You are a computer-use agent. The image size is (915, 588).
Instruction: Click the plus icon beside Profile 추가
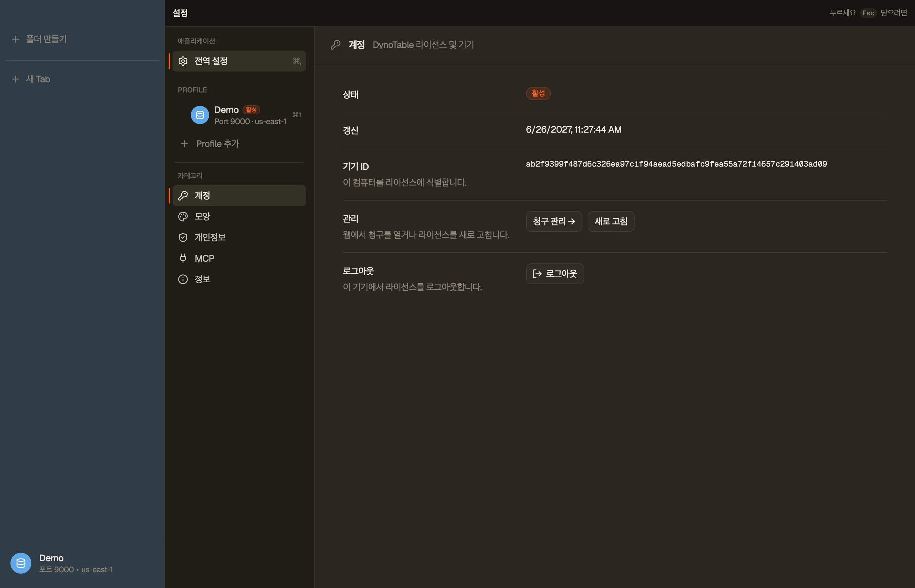click(x=184, y=144)
